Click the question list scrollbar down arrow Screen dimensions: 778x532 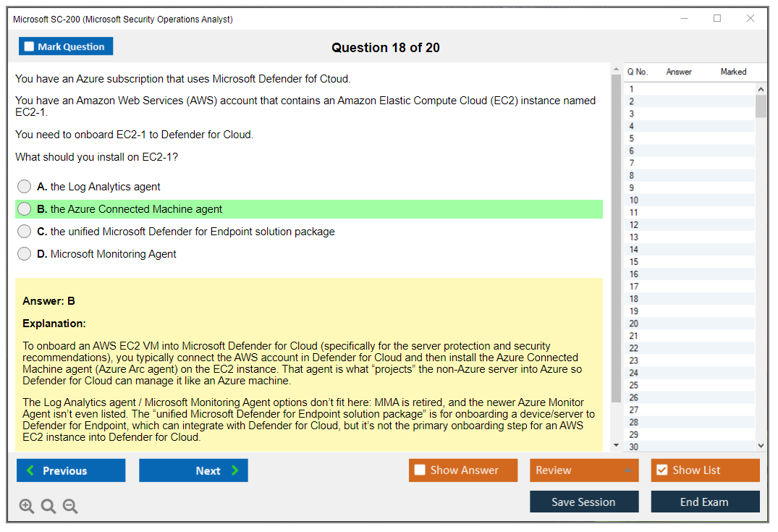coord(761,444)
